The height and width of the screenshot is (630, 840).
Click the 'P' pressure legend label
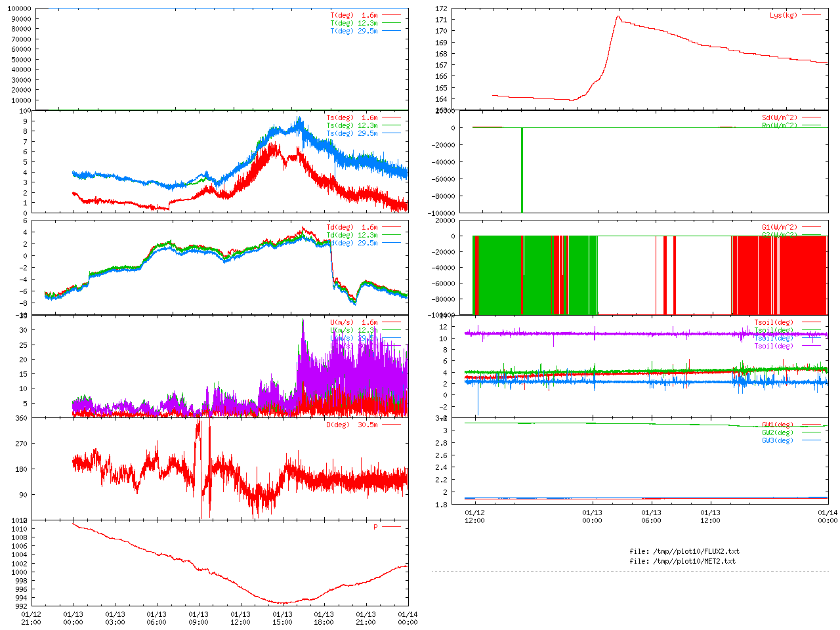click(376, 527)
